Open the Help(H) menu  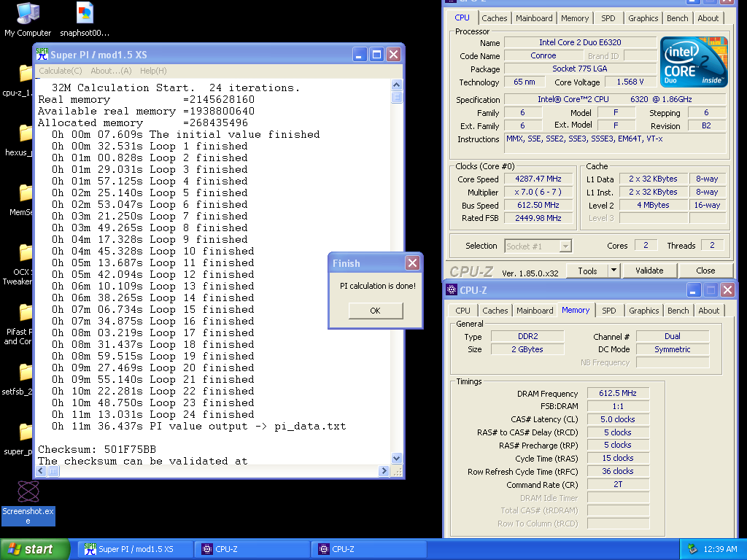[153, 71]
